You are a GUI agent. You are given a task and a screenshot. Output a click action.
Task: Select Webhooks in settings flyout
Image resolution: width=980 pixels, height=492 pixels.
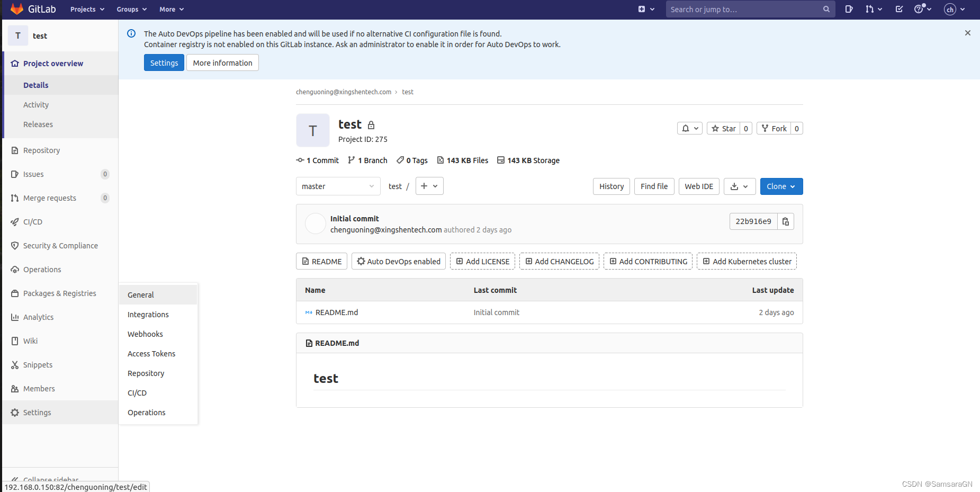tap(158, 334)
